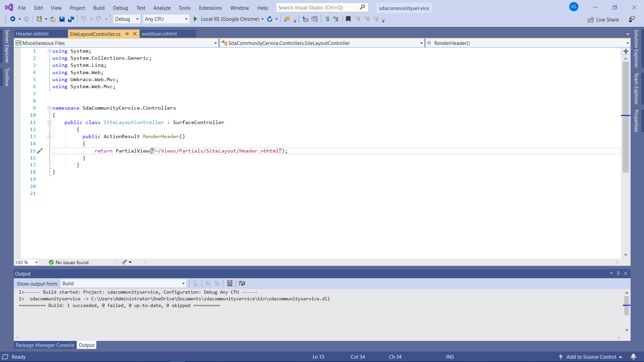Open the Miscellaneous Files project dropdown
The width and height of the screenshot is (644, 362).
click(116, 43)
